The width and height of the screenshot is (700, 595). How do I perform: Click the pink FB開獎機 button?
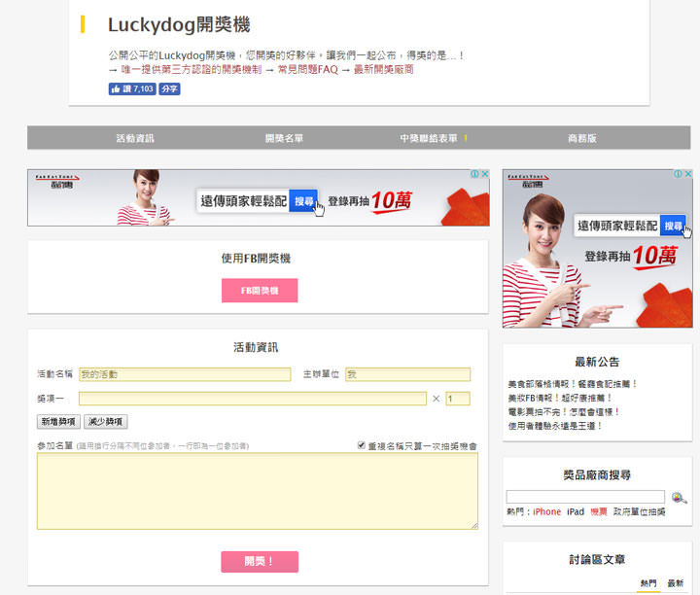[260, 291]
